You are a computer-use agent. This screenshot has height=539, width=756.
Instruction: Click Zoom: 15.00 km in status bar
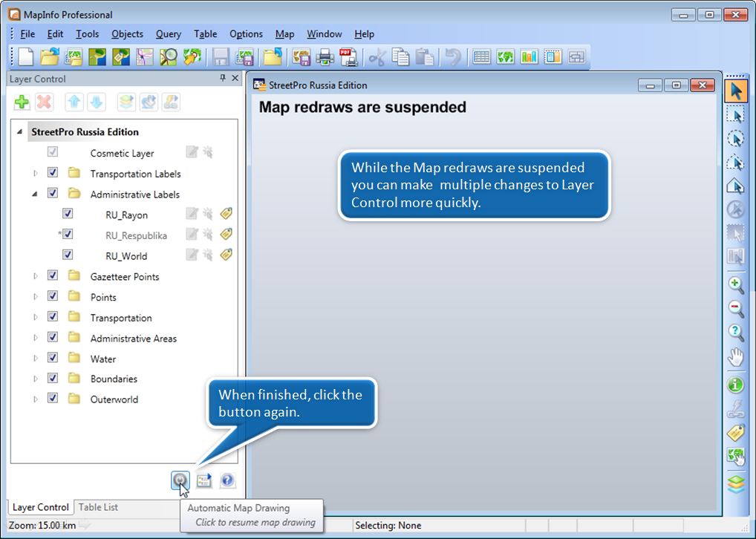point(42,525)
